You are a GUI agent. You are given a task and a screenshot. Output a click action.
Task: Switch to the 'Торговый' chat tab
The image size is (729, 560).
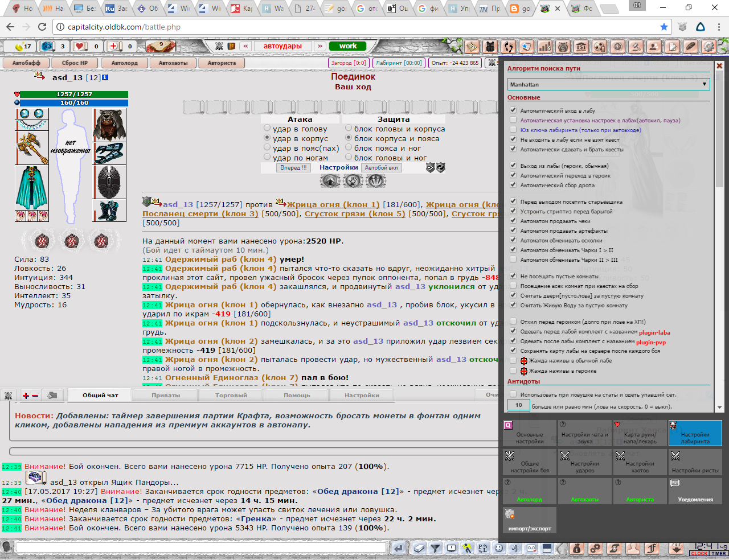click(231, 395)
